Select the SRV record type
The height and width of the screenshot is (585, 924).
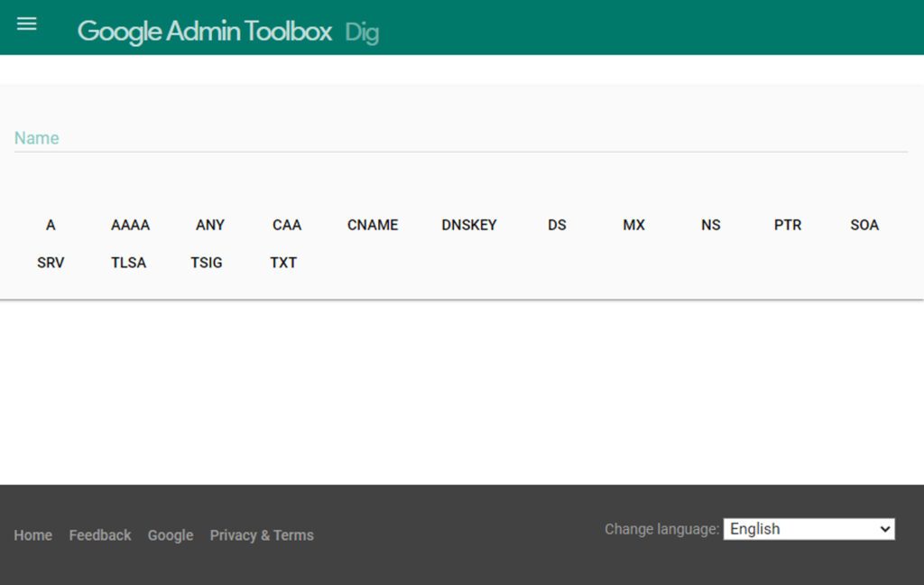51,263
